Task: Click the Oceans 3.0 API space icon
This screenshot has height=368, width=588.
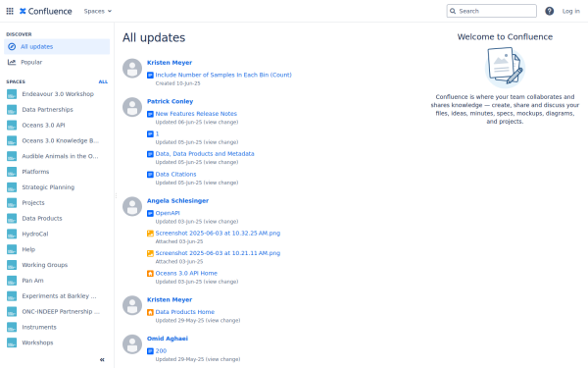Action: [x=12, y=125]
